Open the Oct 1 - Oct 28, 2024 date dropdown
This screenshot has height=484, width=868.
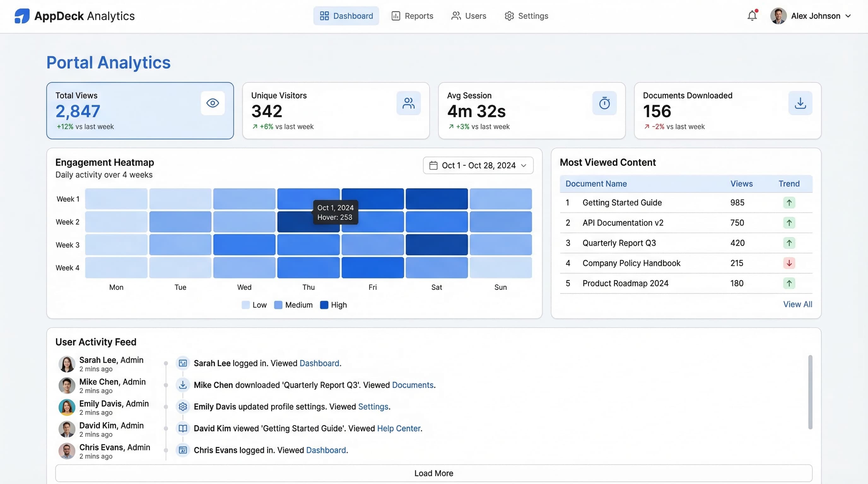click(x=478, y=165)
